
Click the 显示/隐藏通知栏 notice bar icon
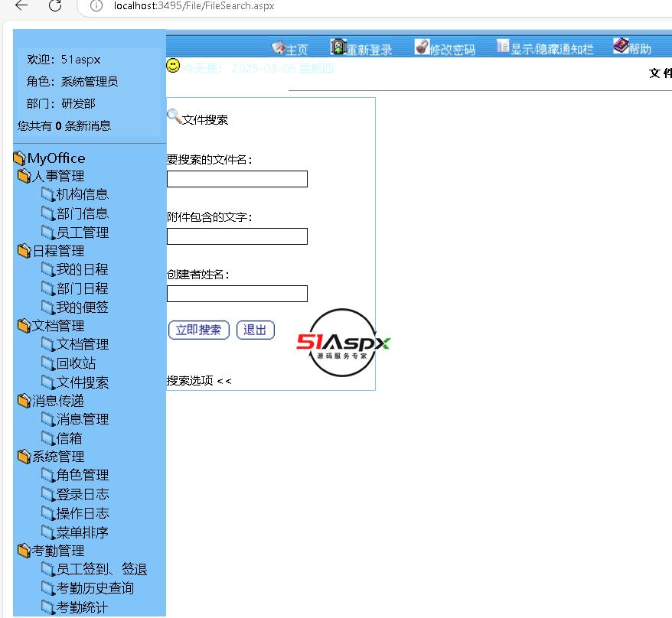click(503, 46)
